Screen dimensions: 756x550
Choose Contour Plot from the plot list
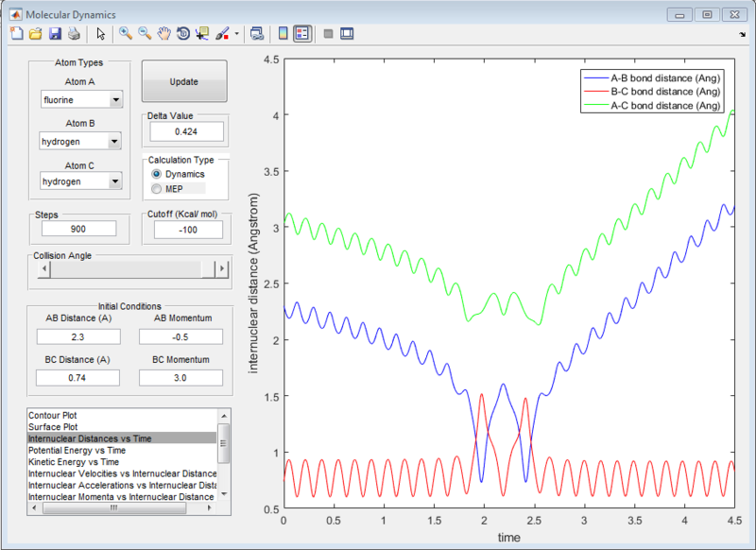[51, 415]
